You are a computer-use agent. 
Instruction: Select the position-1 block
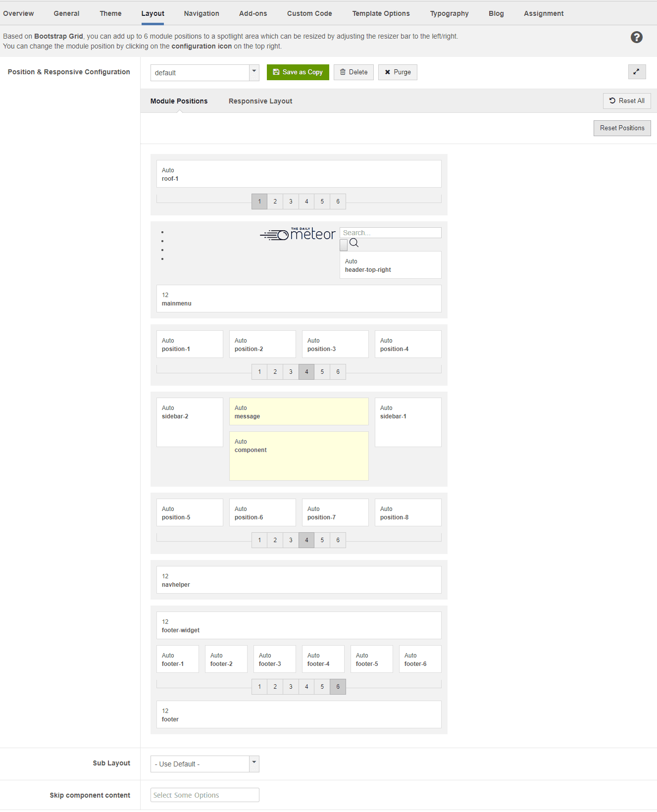coord(190,344)
